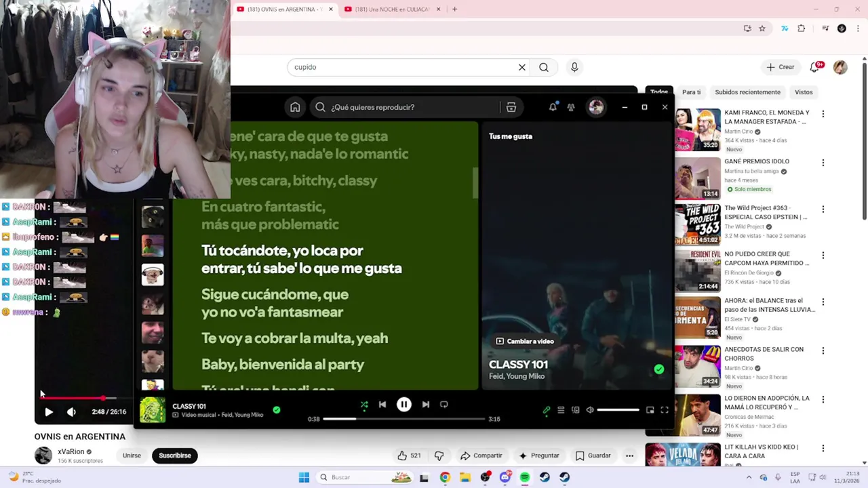Open Spotify miniplayer icon
Image resolution: width=868 pixels, height=488 pixels.
(650, 410)
